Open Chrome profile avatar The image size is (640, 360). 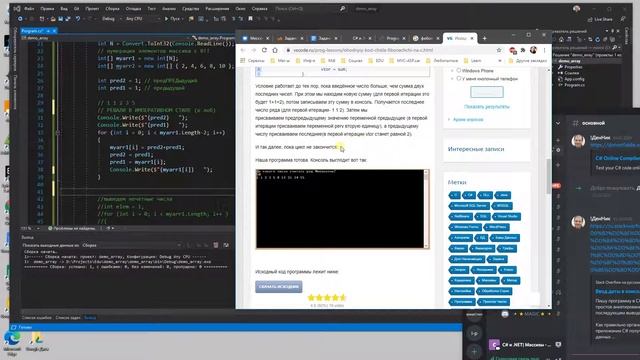(533, 50)
